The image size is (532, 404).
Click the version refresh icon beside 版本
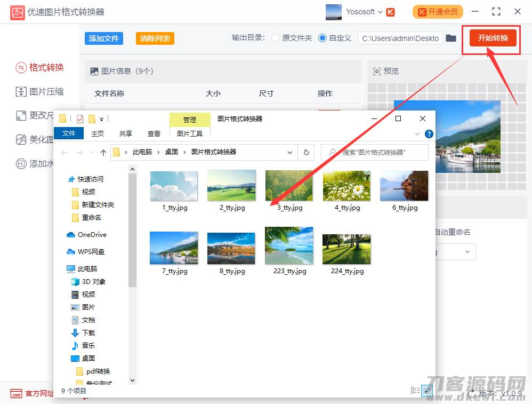(472, 394)
